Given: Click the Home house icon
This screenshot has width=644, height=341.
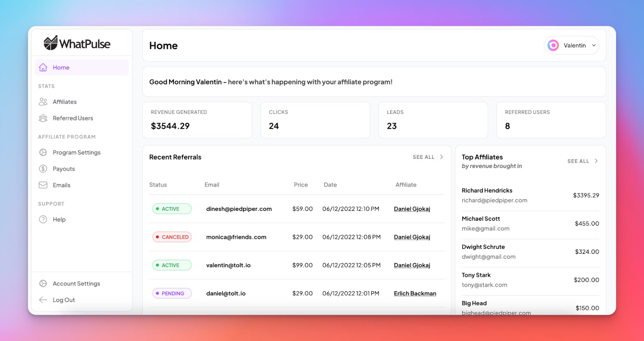Looking at the screenshot, I should click(x=43, y=68).
